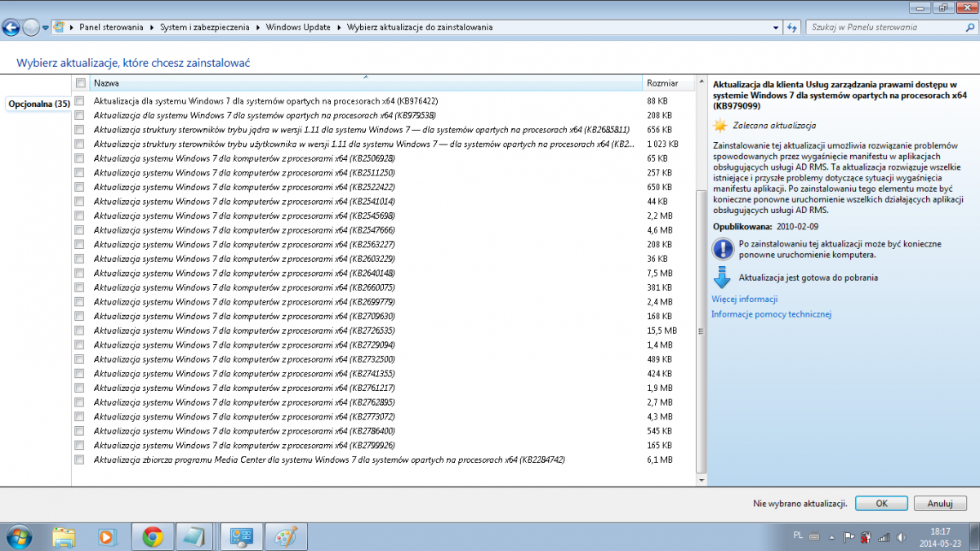Open the notepad-like taskbar app

[x=196, y=536]
